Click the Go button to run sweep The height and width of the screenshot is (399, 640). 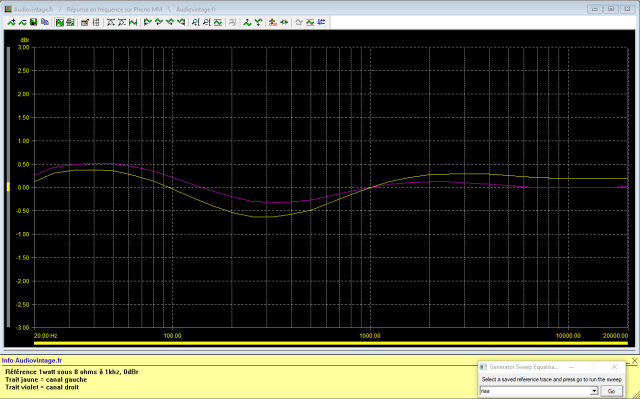[611, 391]
